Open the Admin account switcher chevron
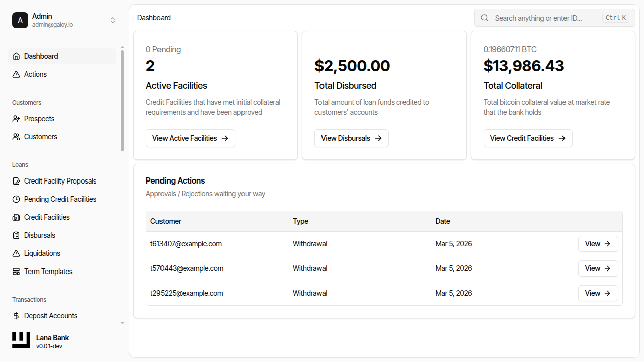 pyautogui.click(x=113, y=20)
